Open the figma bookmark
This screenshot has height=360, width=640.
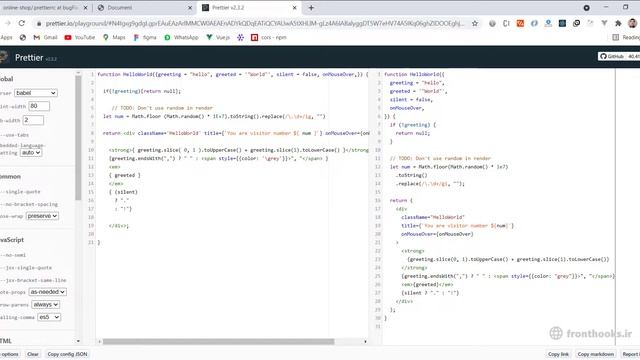pos(145,37)
